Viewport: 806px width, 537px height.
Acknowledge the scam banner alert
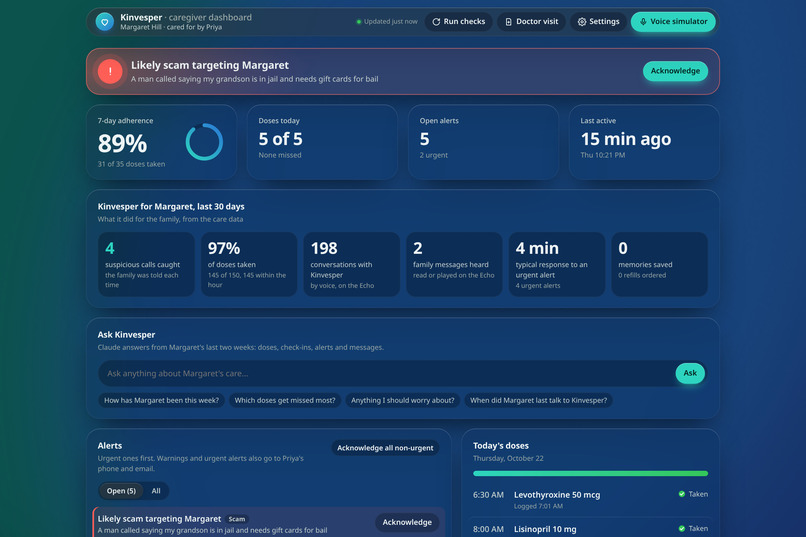coord(675,71)
